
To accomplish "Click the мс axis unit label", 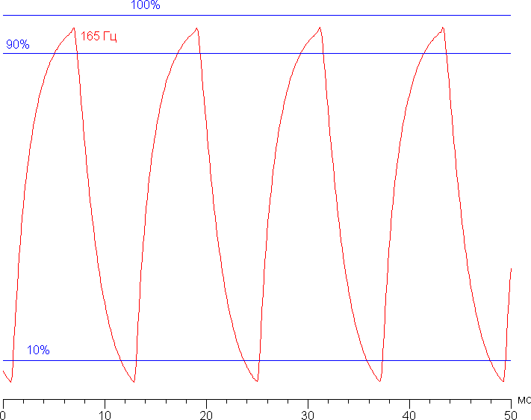I will (x=524, y=401).
